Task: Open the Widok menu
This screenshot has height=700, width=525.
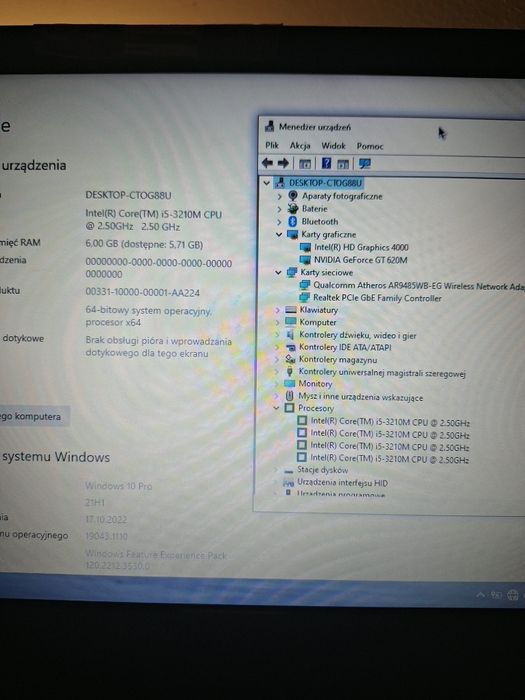Action: click(333, 146)
